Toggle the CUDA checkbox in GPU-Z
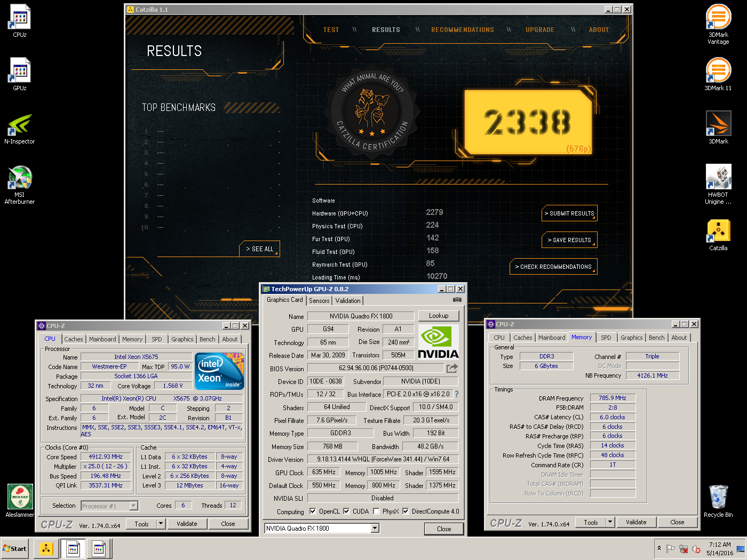The height and width of the screenshot is (560, 747). [346, 511]
